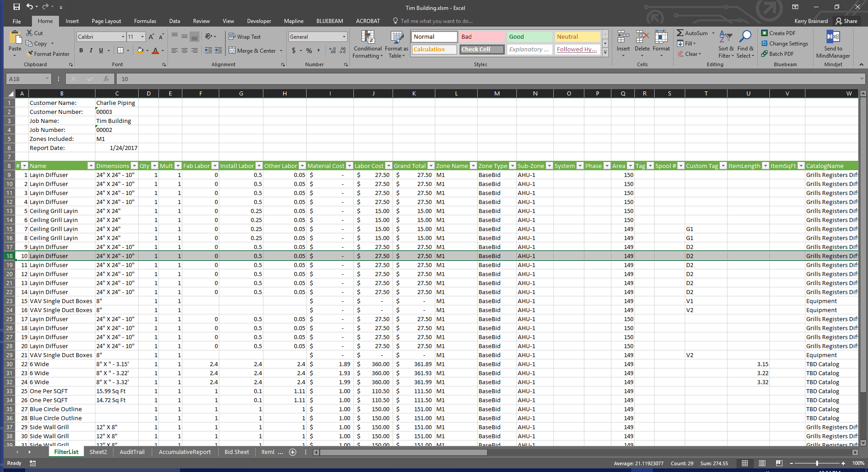Click the AutoSum icon
This screenshot has height=472, width=868.
coord(680,33)
